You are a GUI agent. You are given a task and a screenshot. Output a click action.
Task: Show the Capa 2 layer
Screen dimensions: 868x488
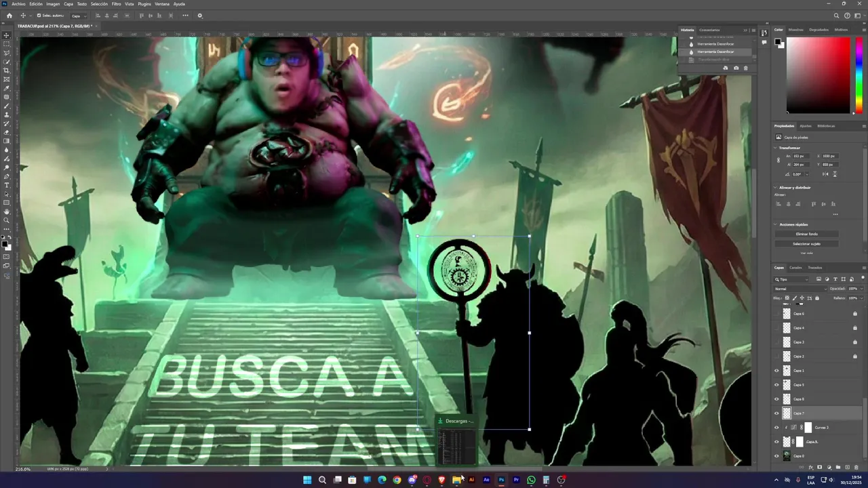777,356
